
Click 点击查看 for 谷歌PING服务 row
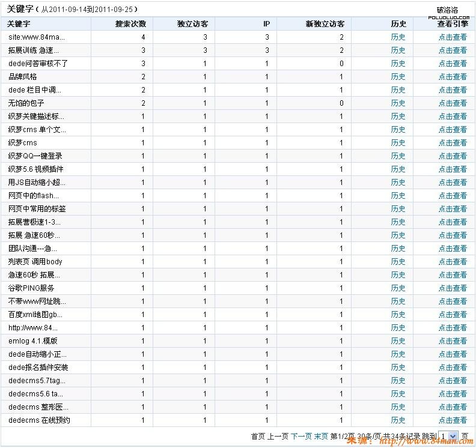[x=452, y=288]
